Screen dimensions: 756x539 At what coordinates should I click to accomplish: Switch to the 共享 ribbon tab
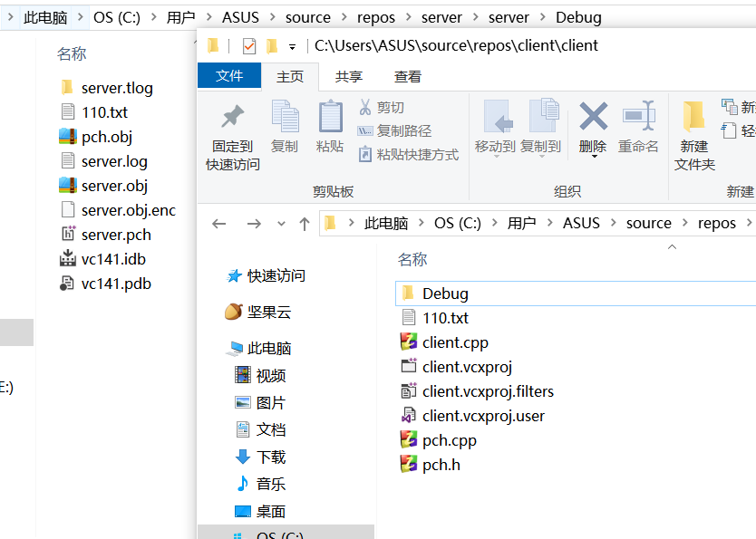[349, 77]
